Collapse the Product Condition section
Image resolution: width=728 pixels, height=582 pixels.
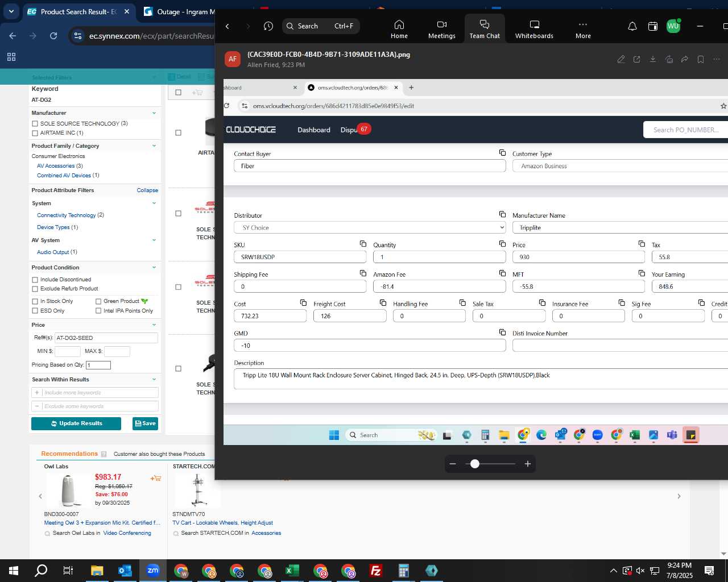click(154, 268)
